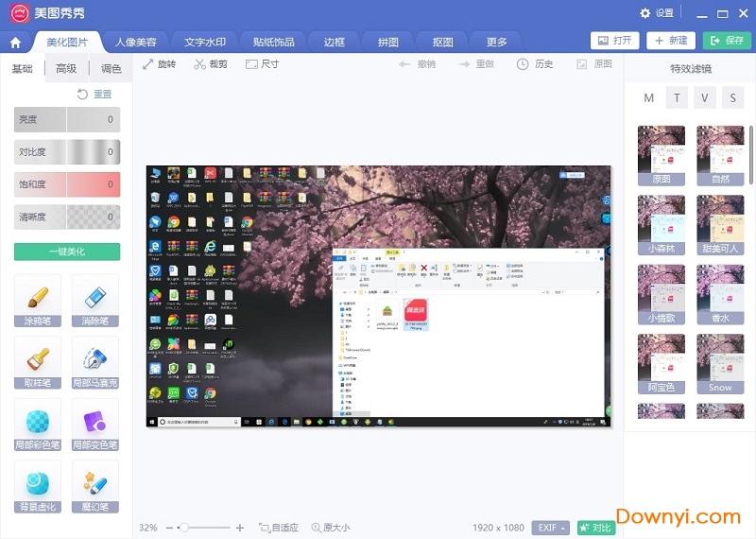
Task: Apply the 小情歌 filter thumbnail
Action: (661, 294)
